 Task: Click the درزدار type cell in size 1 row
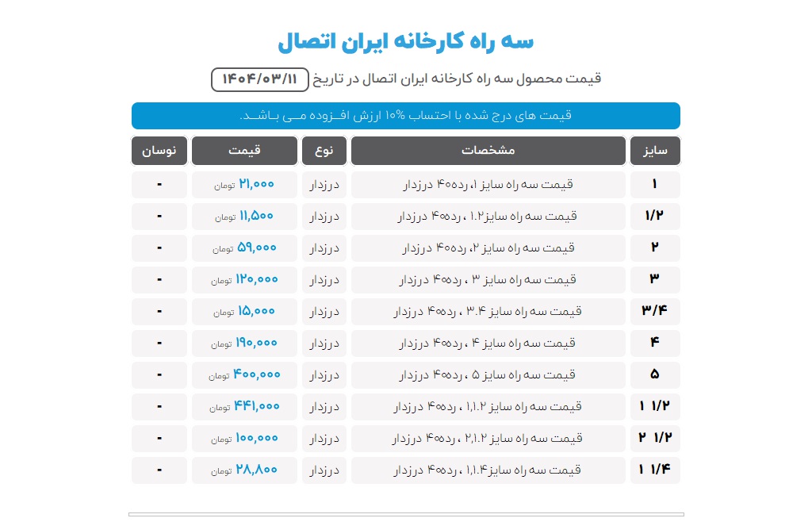click(x=324, y=185)
